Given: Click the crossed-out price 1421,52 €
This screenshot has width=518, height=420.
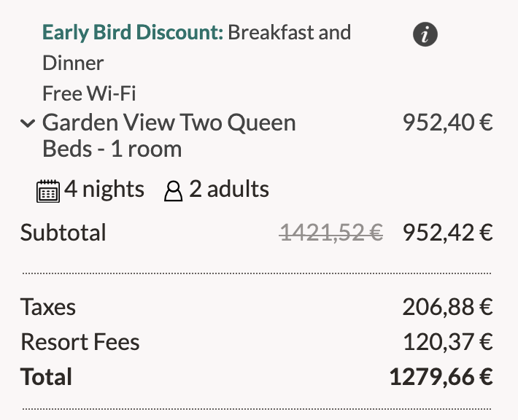Looking at the screenshot, I should (332, 233).
